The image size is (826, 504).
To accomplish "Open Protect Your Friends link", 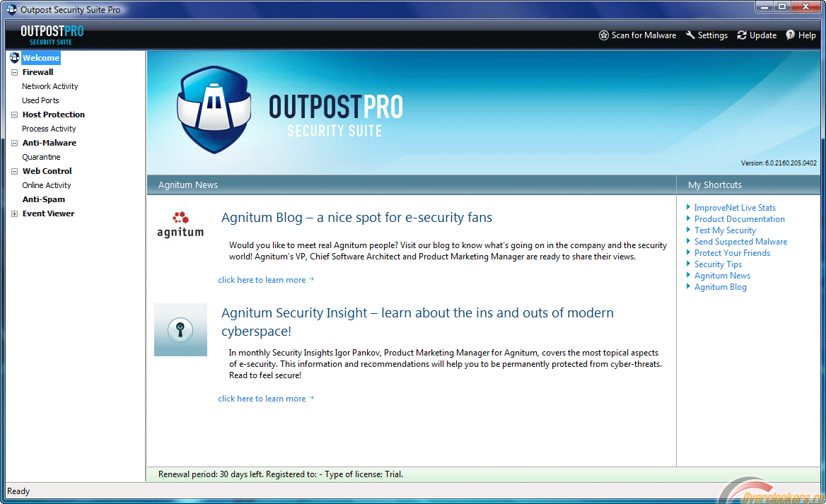I will (732, 253).
